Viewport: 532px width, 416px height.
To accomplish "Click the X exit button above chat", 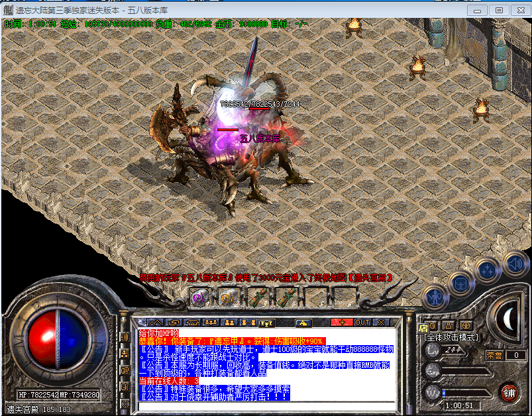I will (381, 323).
